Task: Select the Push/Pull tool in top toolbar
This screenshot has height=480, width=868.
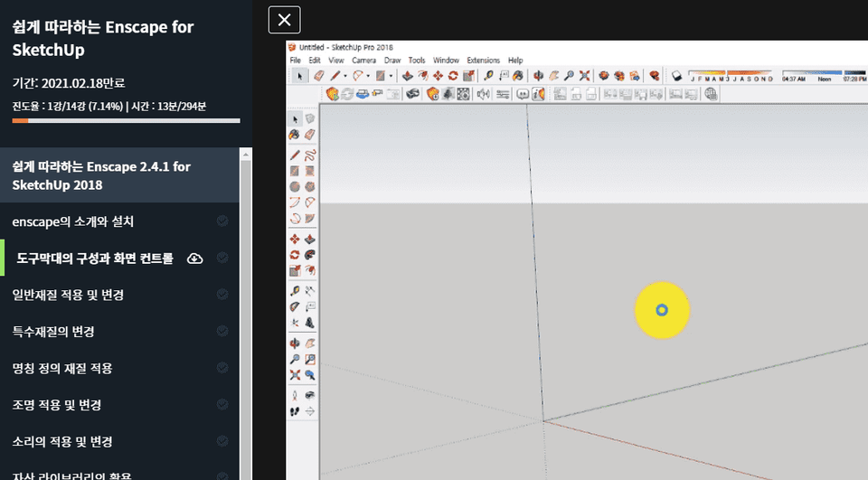Action: point(408,76)
